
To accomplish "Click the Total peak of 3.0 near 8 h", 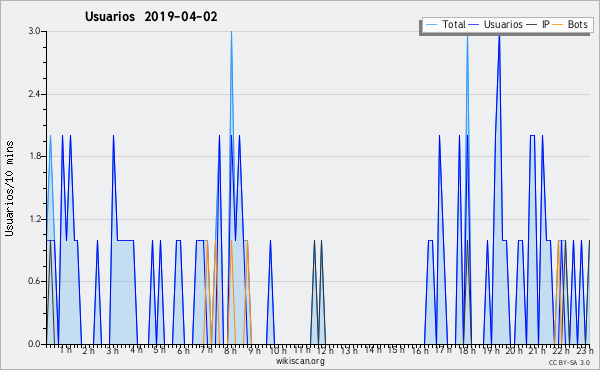I will click(231, 32).
